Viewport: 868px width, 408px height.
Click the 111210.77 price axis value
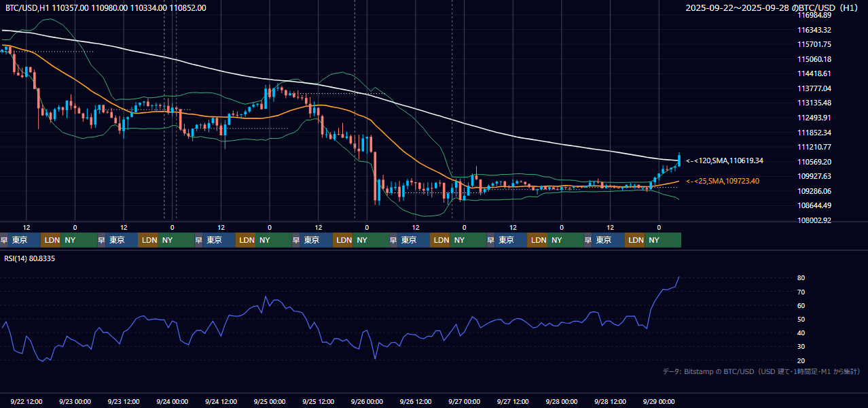coord(814,147)
